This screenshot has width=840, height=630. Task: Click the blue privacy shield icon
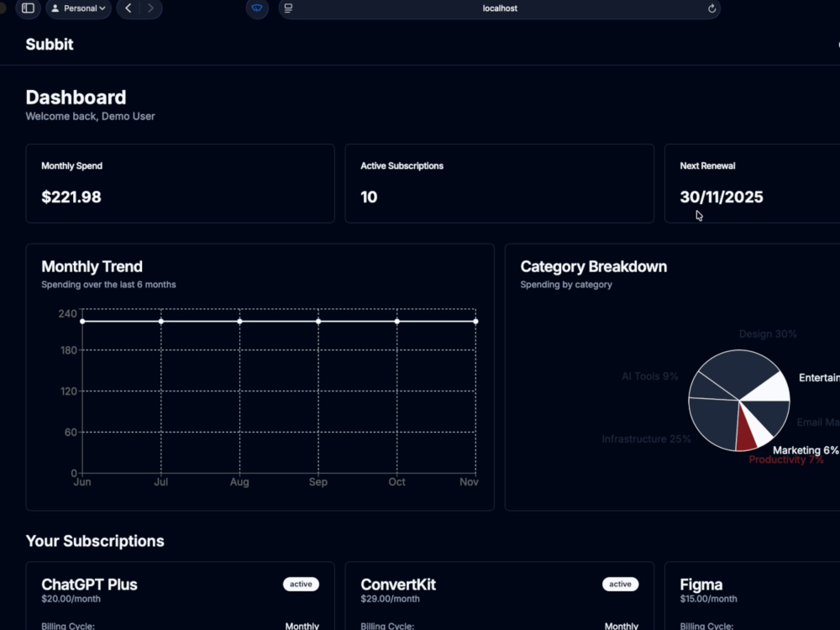click(x=257, y=8)
